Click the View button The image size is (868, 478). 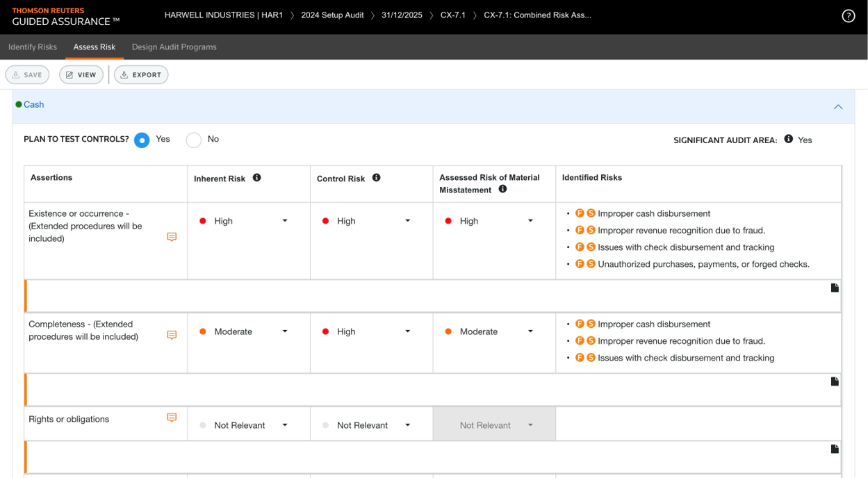click(x=81, y=75)
